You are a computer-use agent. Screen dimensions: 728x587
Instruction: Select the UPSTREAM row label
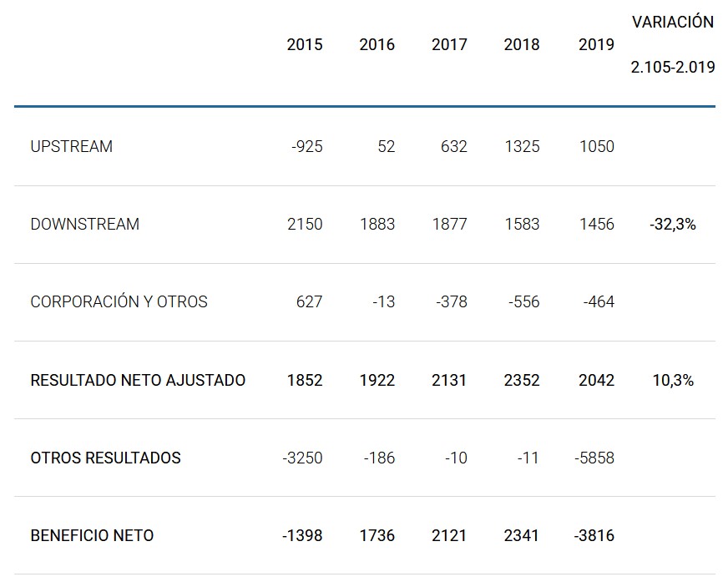(x=71, y=147)
